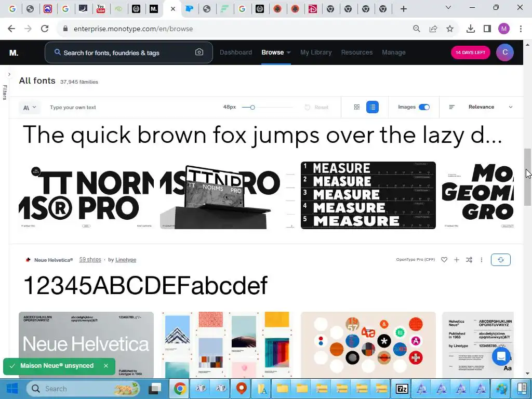The width and height of the screenshot is (532, 399).
Task: Open the My Library tab
Action: (316, 52)
